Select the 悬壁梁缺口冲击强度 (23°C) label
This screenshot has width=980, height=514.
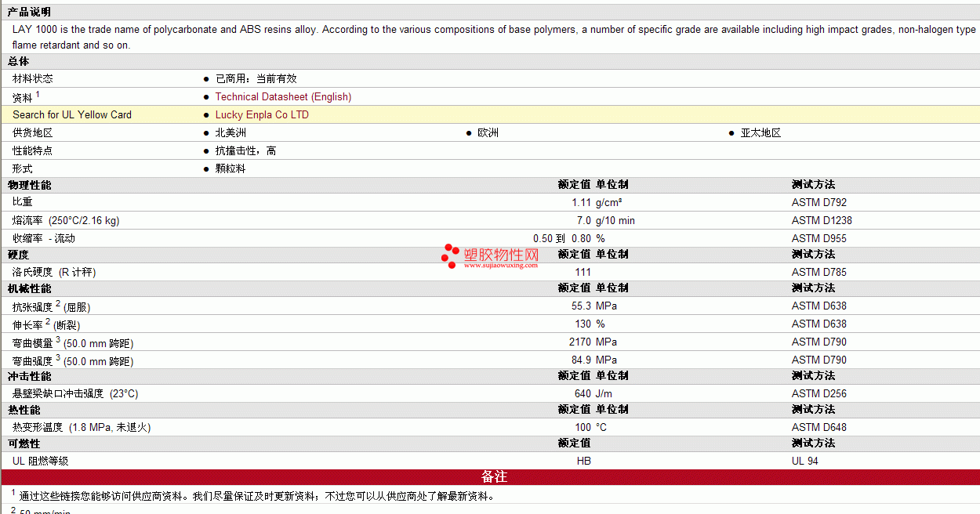pyautogui.click(x=75, y=394)
